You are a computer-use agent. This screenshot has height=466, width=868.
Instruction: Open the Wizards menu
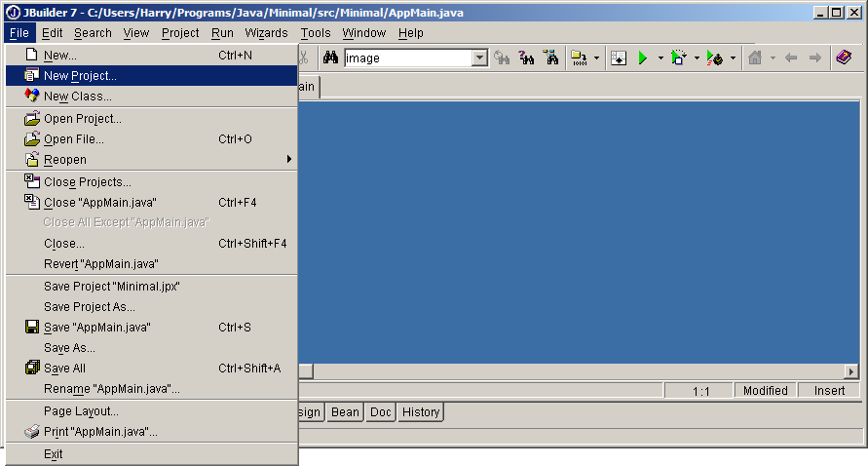tap(266, 33)
